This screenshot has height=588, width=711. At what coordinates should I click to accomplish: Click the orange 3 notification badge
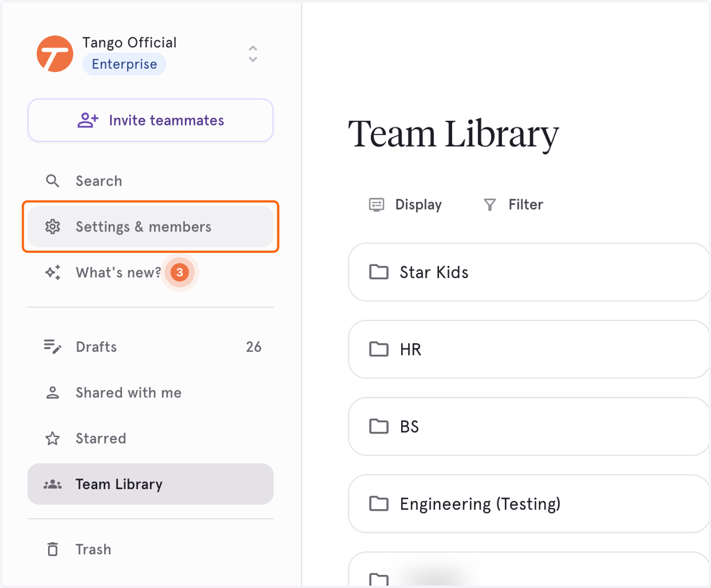click(x=180, y=272)
